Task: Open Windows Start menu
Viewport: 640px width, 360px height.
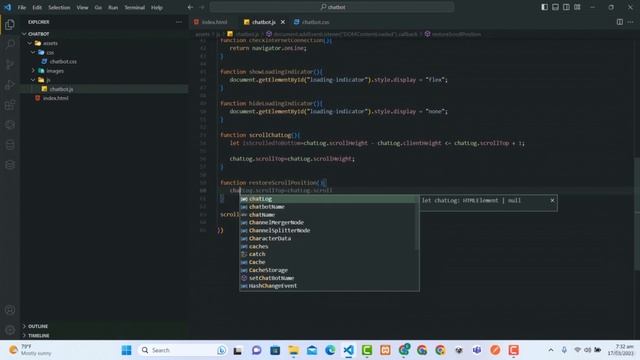Action: (x=127, y=350)
